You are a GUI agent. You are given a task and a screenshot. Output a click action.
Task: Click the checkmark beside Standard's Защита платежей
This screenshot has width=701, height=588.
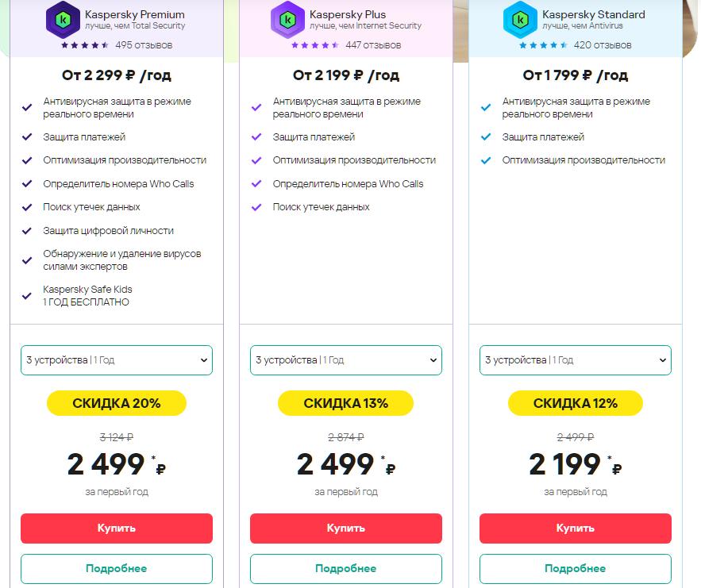coord(486,137)
